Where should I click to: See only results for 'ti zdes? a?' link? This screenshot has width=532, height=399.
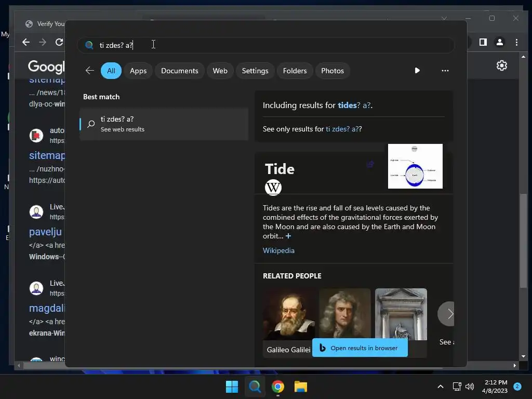[342, 129]
